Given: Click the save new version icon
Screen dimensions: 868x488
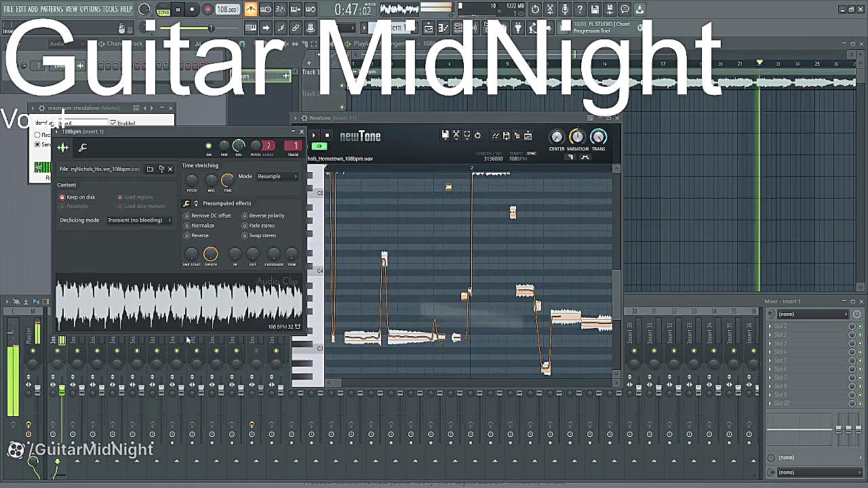Looking at the screenshot, I should tap(610, 9).
